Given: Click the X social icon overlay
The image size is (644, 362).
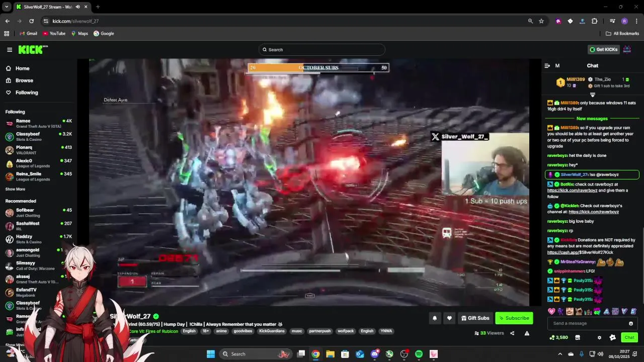Looking at the screenshot, I should point(435,137).
